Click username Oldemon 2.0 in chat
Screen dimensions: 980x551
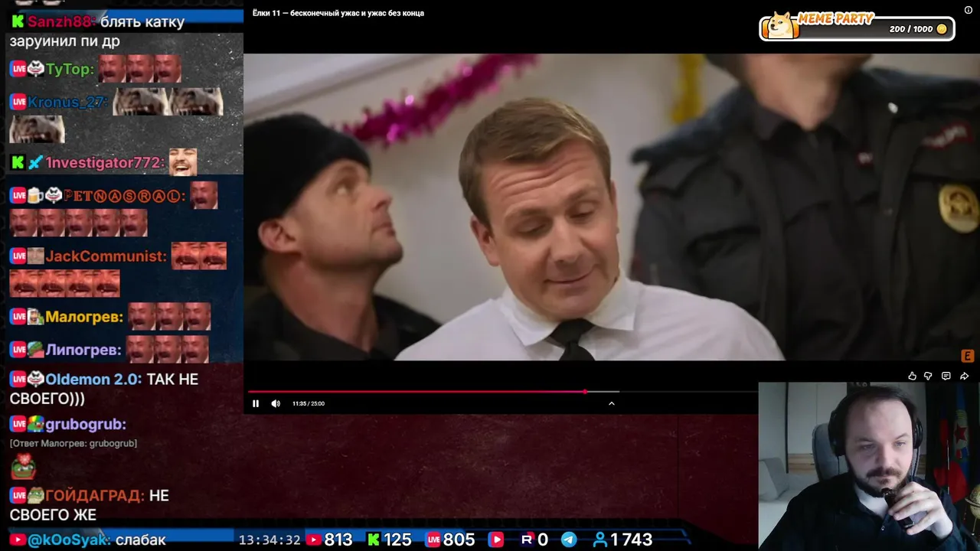[x=93, y=379]
